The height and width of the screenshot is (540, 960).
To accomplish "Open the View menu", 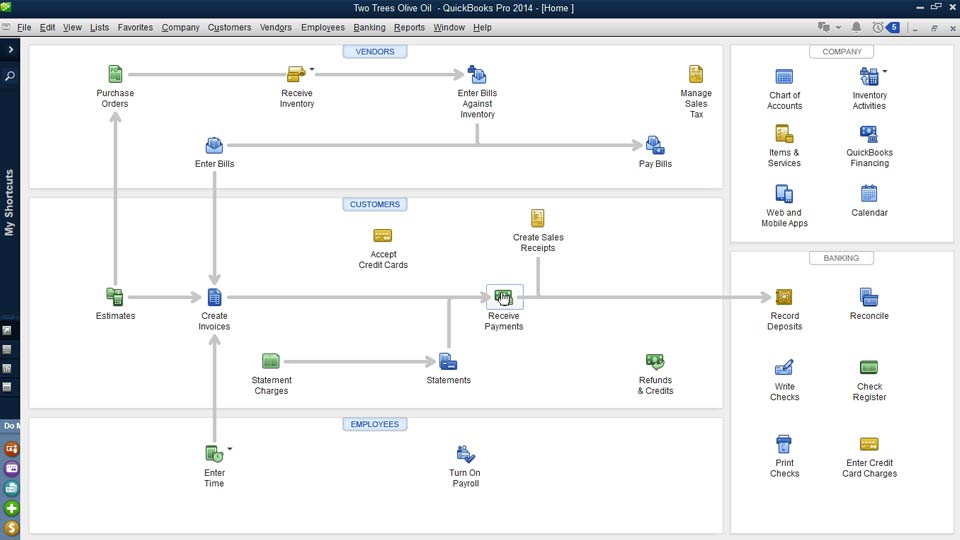I will click(72, 28).
